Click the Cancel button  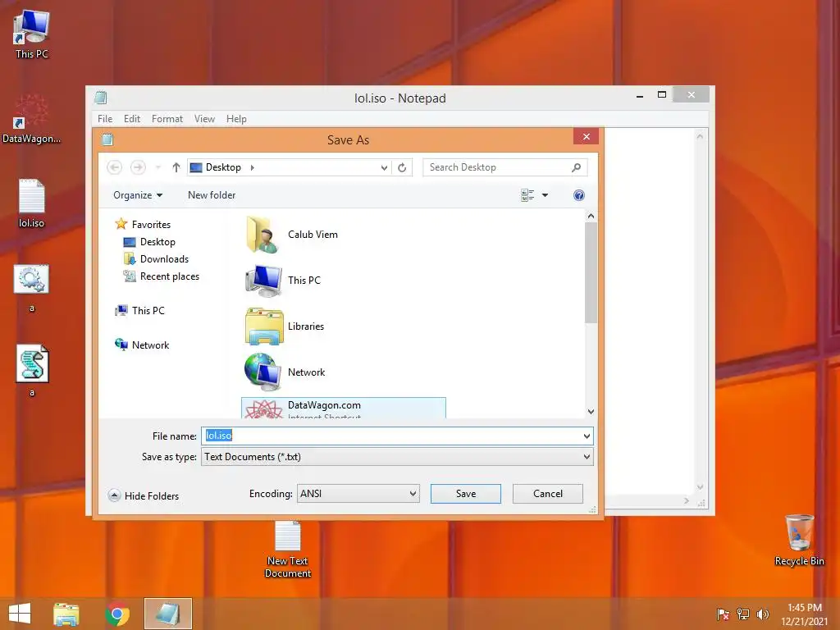coord(547,493)
